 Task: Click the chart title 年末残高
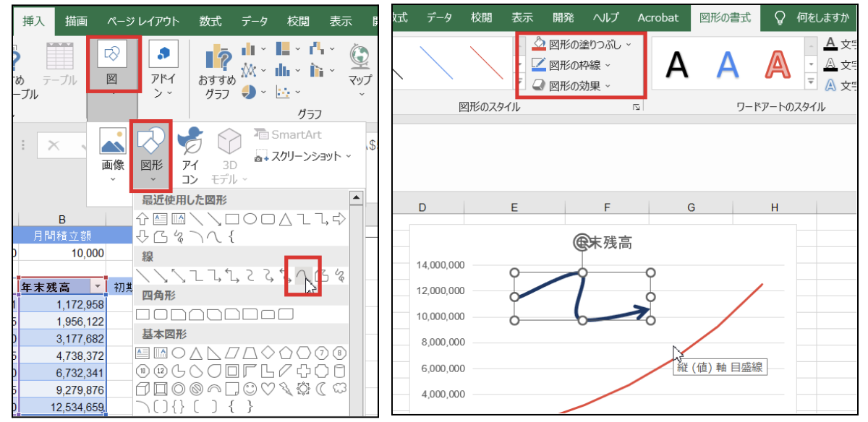[x=603, y=243]
